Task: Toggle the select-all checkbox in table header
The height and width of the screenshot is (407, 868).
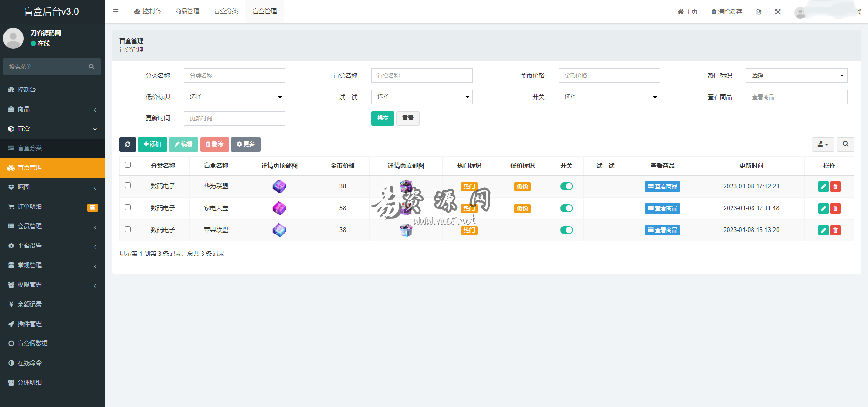Action: (128, 165)
